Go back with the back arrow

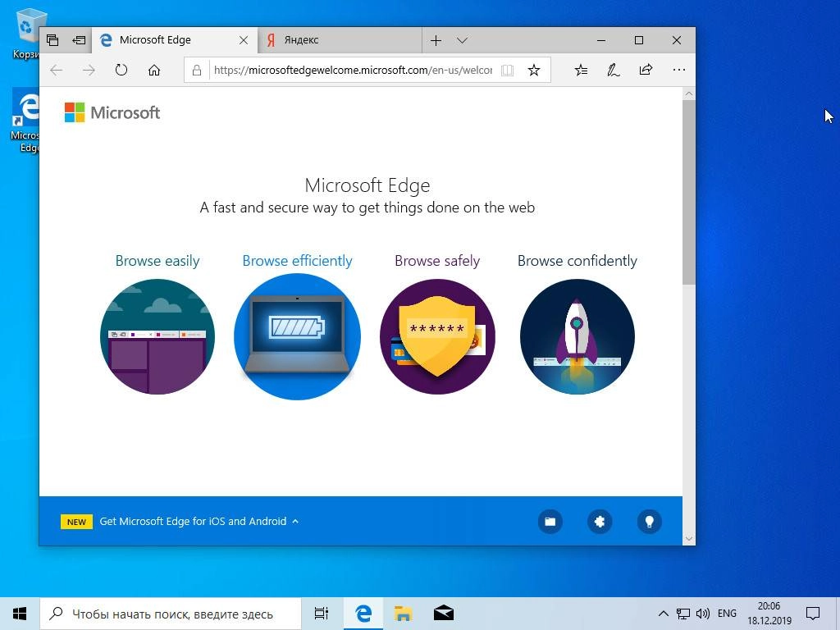tap(57, 71)
